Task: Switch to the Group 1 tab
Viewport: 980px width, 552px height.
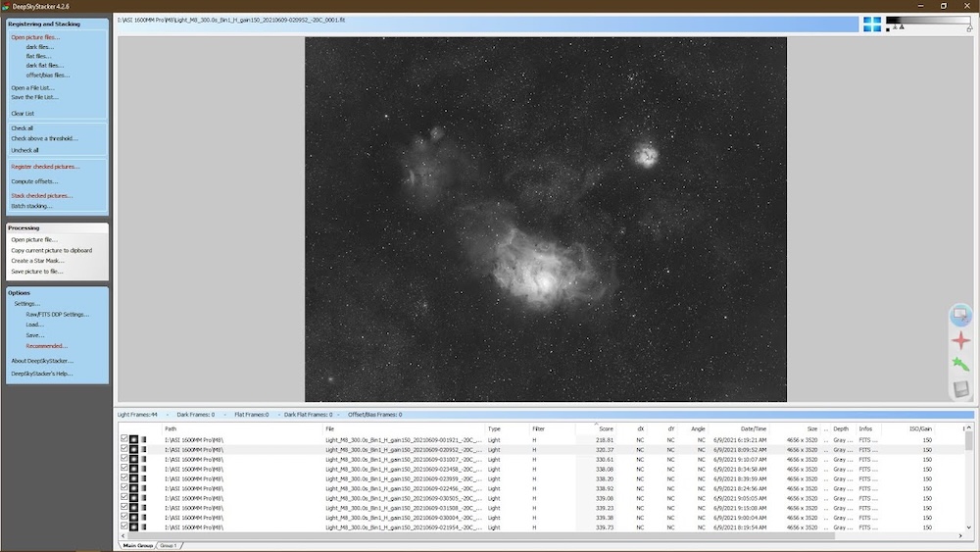Action: (169, 545)
